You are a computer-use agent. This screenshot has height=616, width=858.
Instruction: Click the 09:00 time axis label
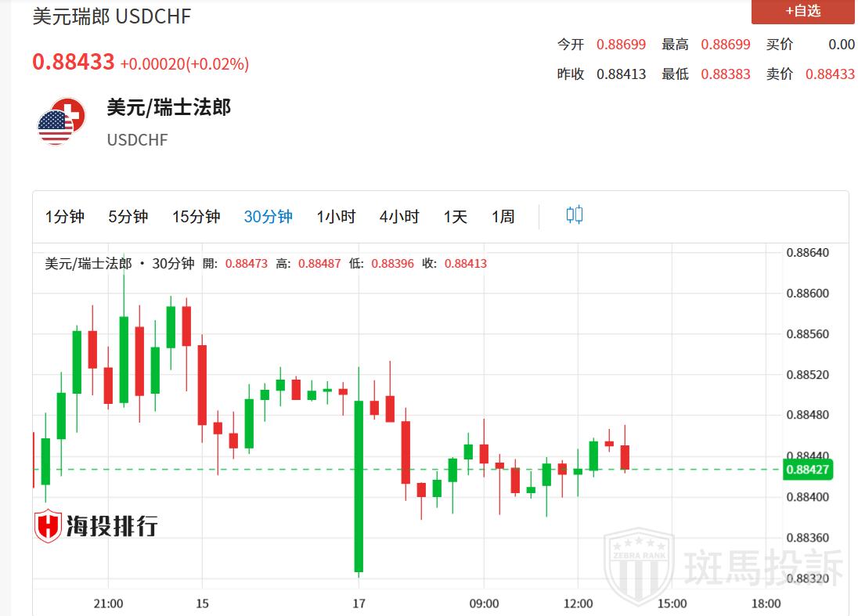(x=484, y=603)
